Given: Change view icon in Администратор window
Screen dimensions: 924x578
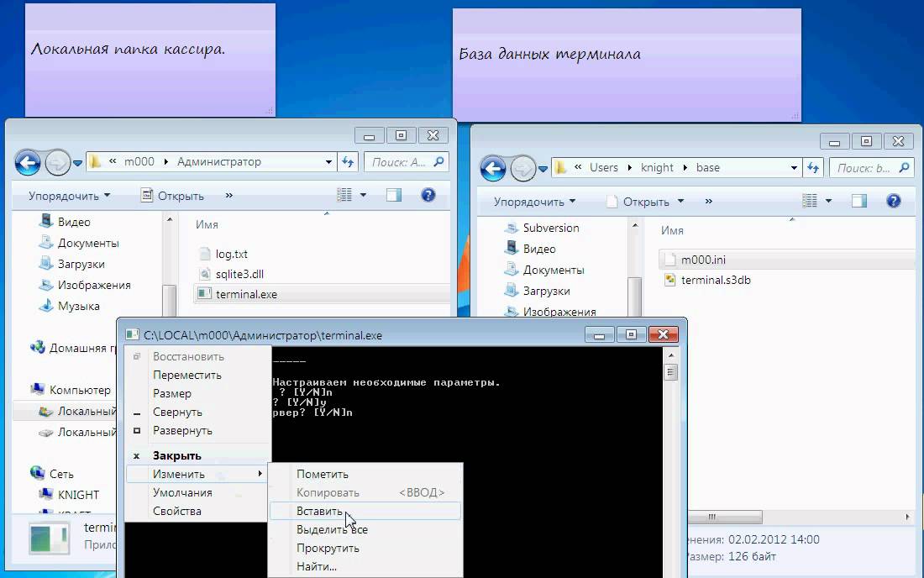Looking at the screenshot, I should click(344, 195).
